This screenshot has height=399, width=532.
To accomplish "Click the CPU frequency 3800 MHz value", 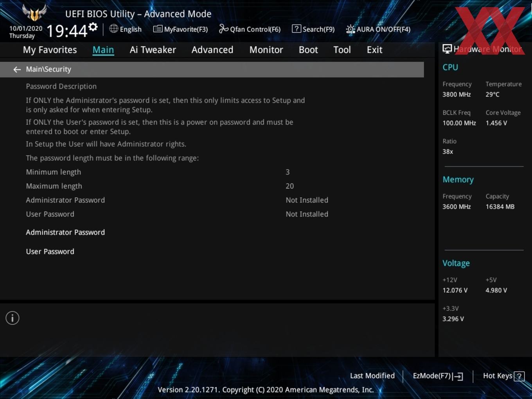I will 457,95.
